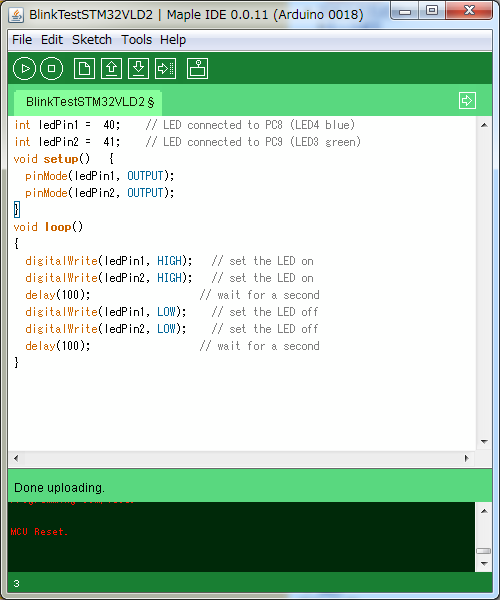Maximize the Maple IDE window
The width and height of the screenshot is (500, 600).
(432, 11)
